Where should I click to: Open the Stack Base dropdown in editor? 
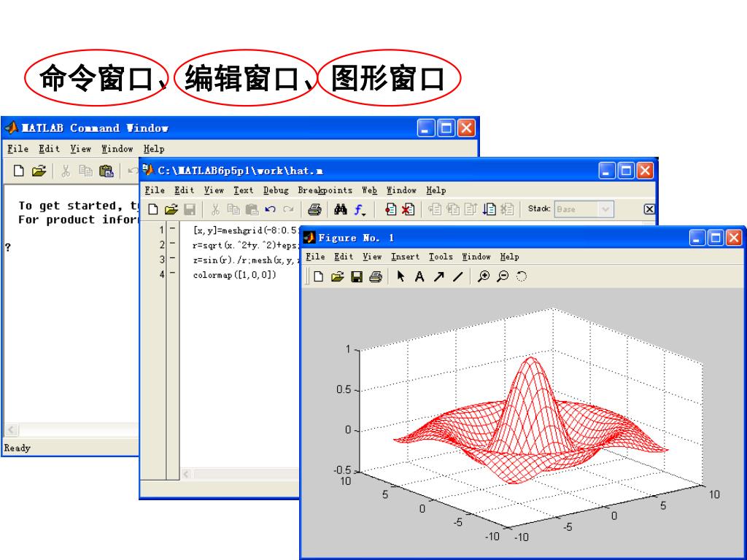point(605,209)
